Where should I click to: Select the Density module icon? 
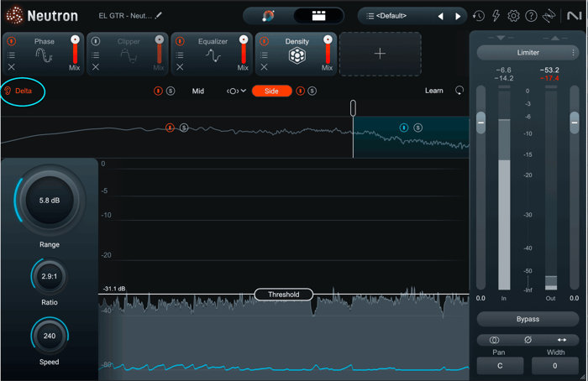point(297,56)
